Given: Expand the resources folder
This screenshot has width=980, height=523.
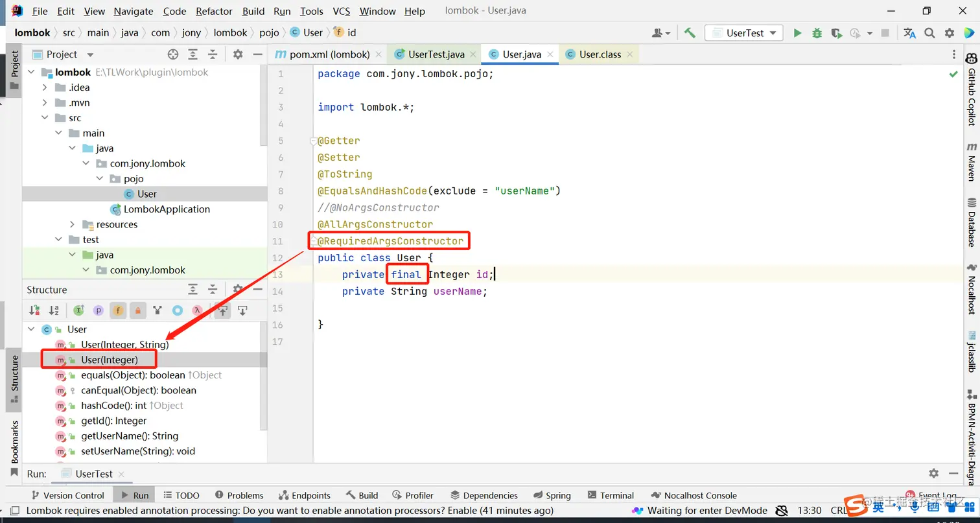Looking at the screenshot, I should (73, 224).
